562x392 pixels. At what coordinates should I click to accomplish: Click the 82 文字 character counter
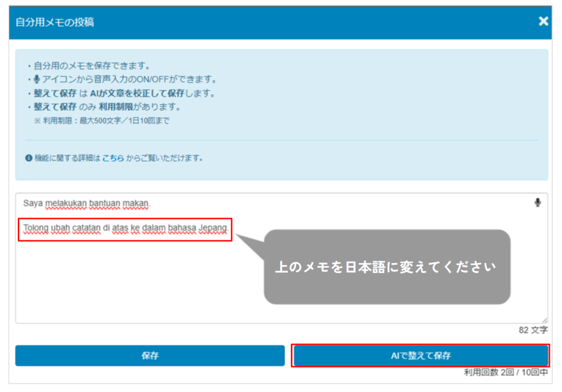pyautogui.click(x=533, y=330)
